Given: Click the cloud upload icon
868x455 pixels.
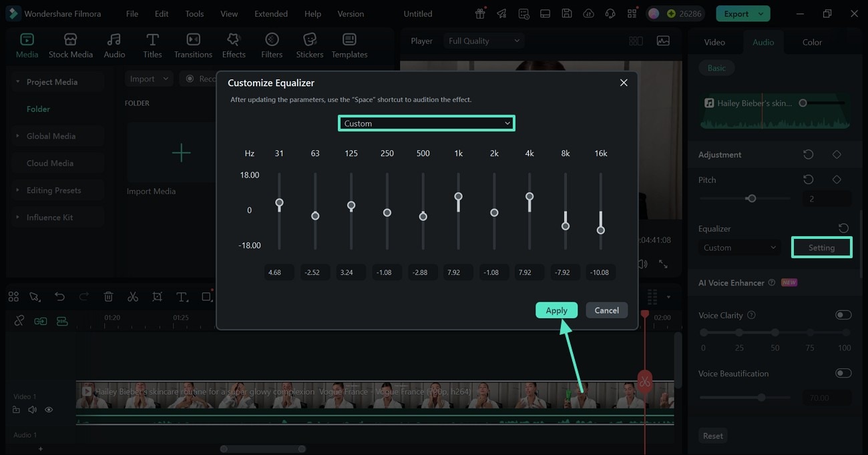Looking at the screenshot, I should (588, 13).
